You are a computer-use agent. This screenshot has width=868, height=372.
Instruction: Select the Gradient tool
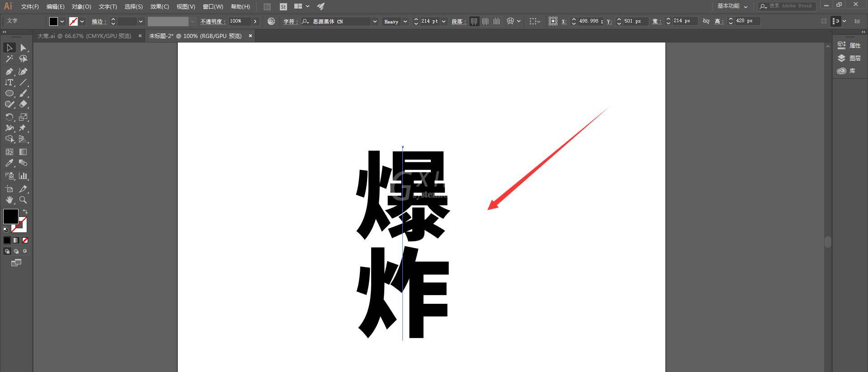[23, 152]
